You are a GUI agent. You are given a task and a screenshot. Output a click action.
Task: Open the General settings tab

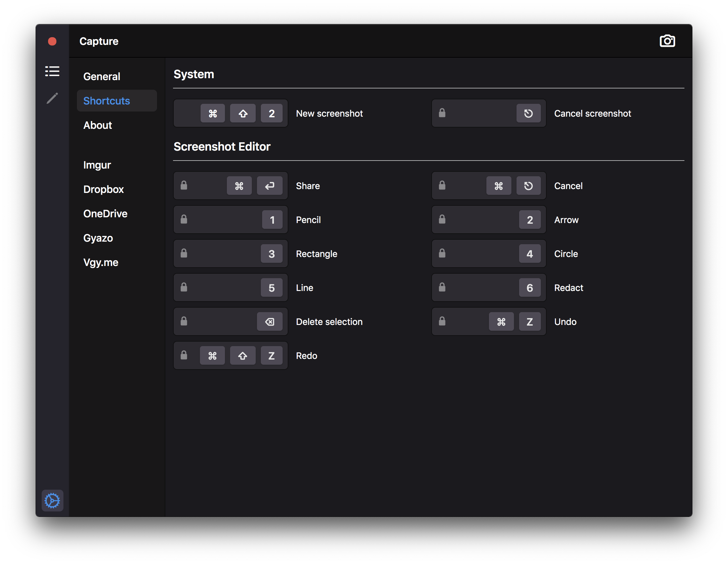[x=102, y=76]
